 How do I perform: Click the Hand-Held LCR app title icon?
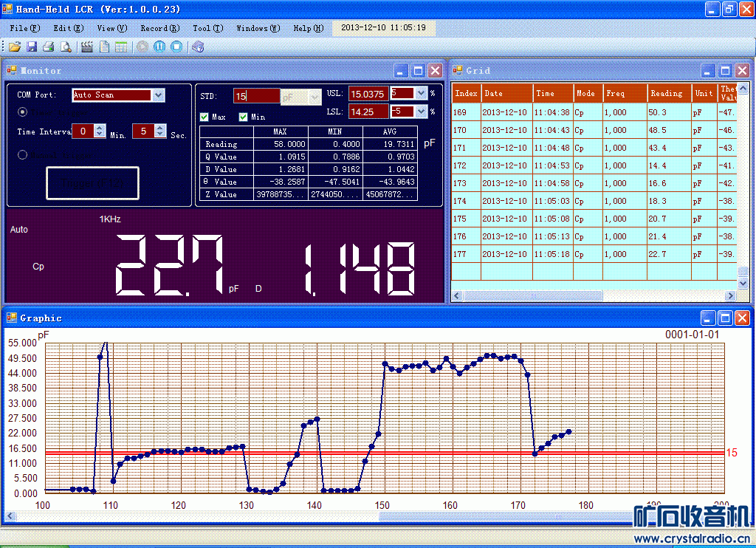pyautogui.click(x=7, y=9)
